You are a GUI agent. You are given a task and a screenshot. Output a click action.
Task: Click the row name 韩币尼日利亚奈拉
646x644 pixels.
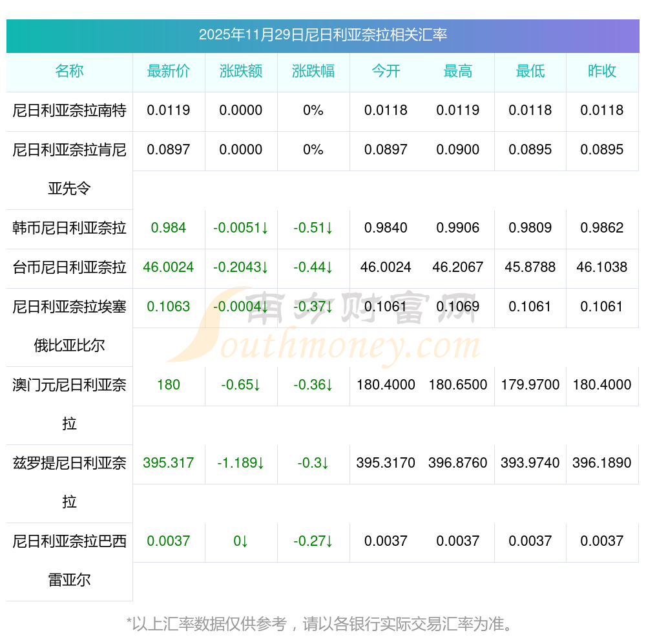[69, 228]
